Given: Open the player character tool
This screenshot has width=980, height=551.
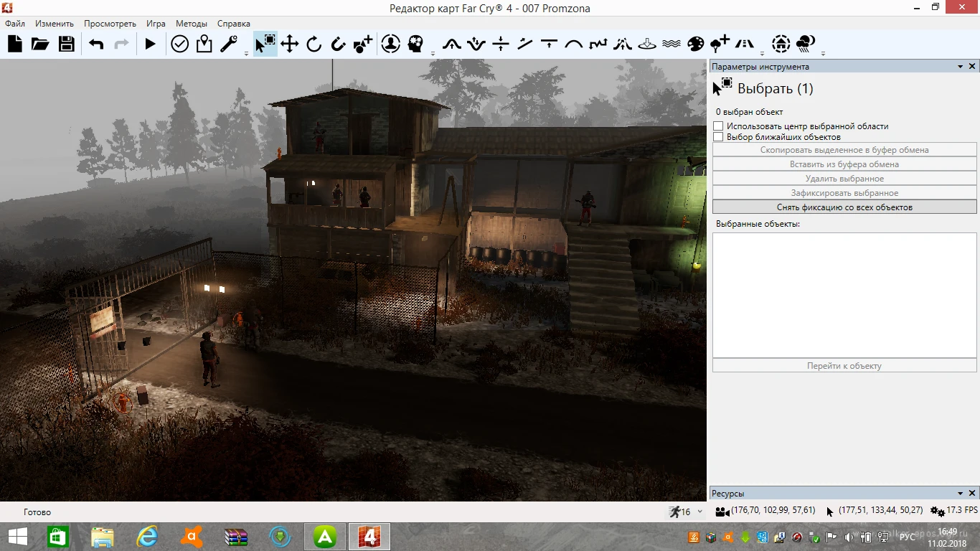Looking at the screenshot, I should point(390,44).
